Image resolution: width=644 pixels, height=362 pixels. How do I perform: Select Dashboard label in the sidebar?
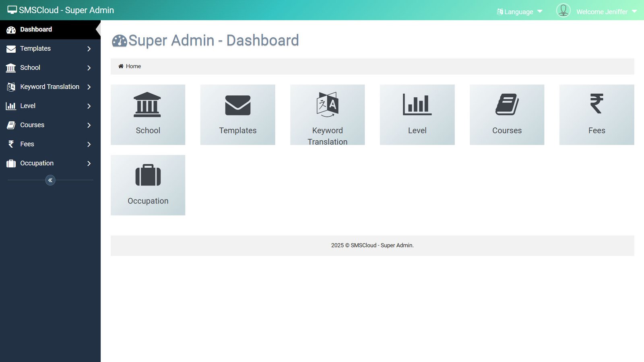click(x=36, y=29)
